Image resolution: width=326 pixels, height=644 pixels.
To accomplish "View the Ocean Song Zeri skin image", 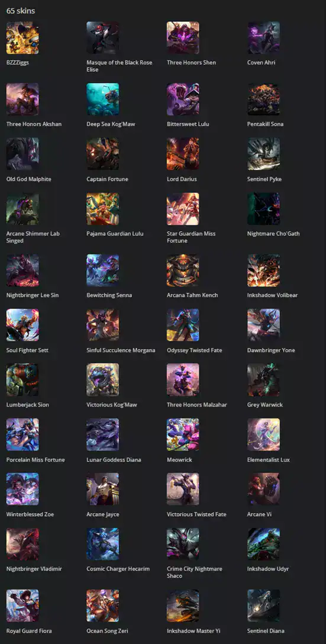I will [x=102, y=606].
